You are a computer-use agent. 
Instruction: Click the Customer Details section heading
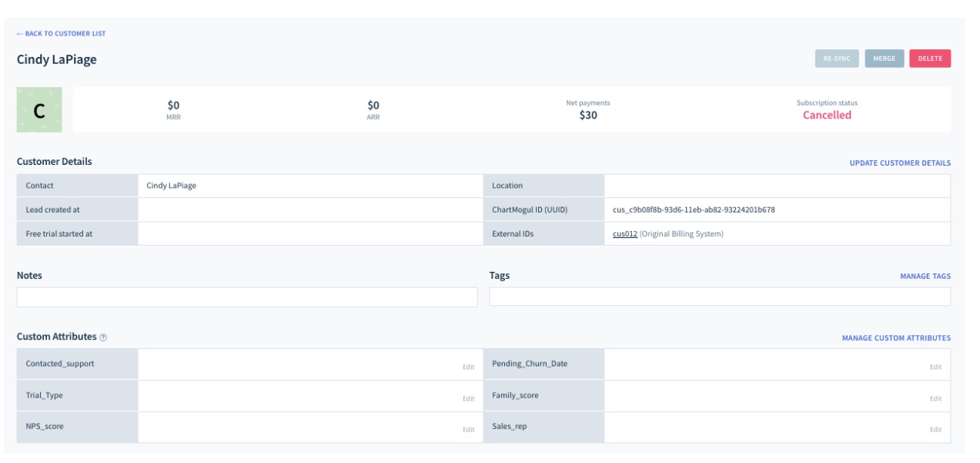(x=54, y=162)
